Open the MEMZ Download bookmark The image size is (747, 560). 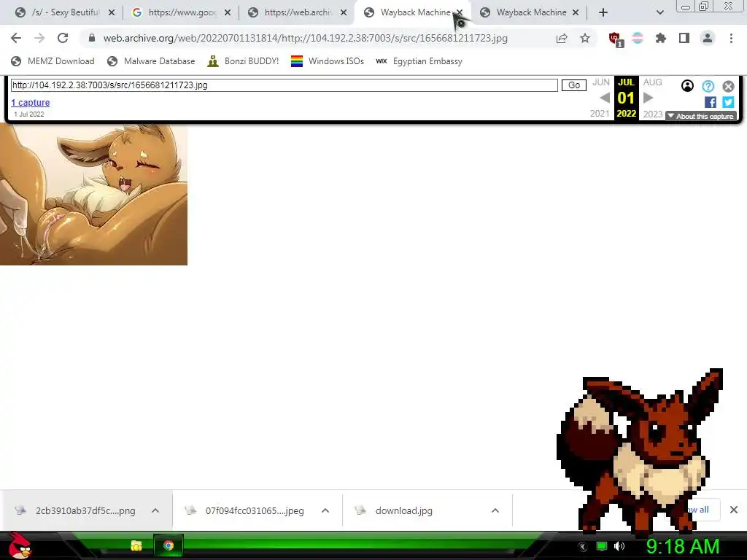click(x=53, y=61)
